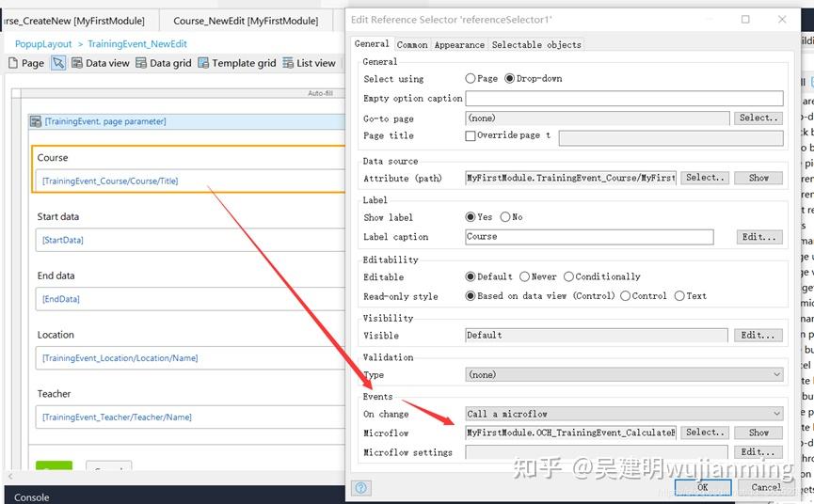This screenshot has height=504, width=814.
Task: Click Select for Microflow
Action: click(x=705, y=432)
